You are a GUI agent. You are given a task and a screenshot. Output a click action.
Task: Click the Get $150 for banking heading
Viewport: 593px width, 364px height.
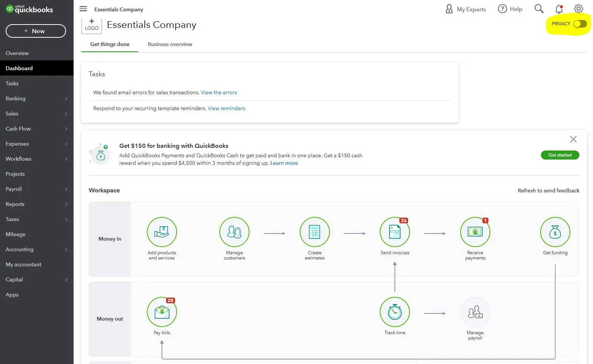pos(174,146)
